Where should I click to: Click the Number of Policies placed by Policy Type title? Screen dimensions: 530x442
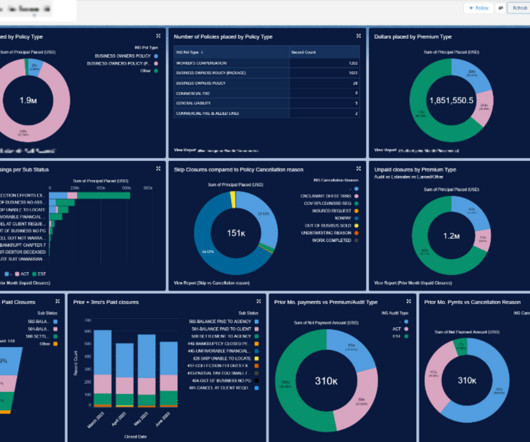223,36
